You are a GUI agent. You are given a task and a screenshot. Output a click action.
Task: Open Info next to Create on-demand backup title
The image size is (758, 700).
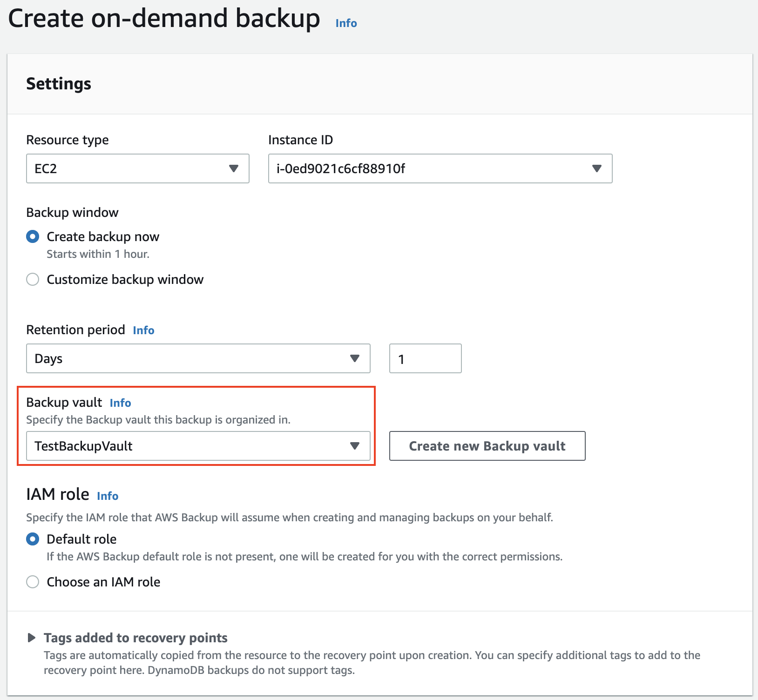tap(345, 22)
